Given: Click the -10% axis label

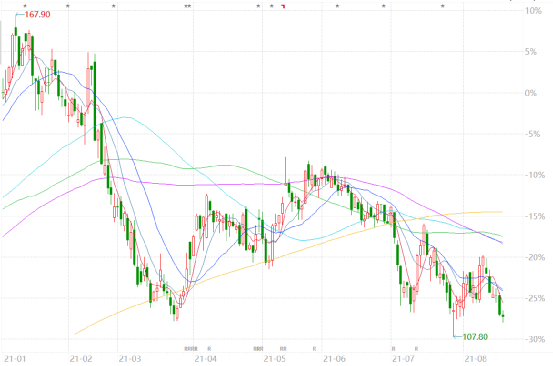Looking at the screenshot, I should pyautogui.click(x=535, y=175).
